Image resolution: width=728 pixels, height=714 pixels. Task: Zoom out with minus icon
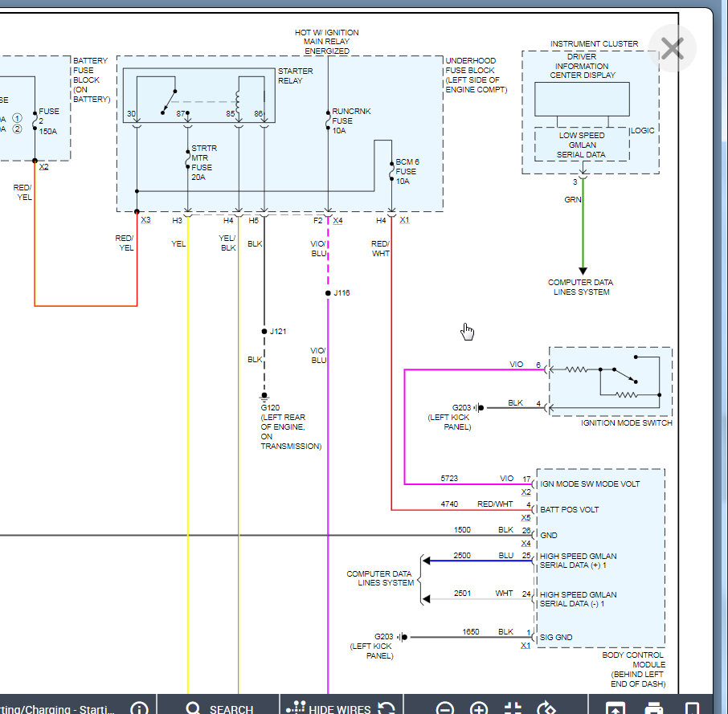pos(445,708)
